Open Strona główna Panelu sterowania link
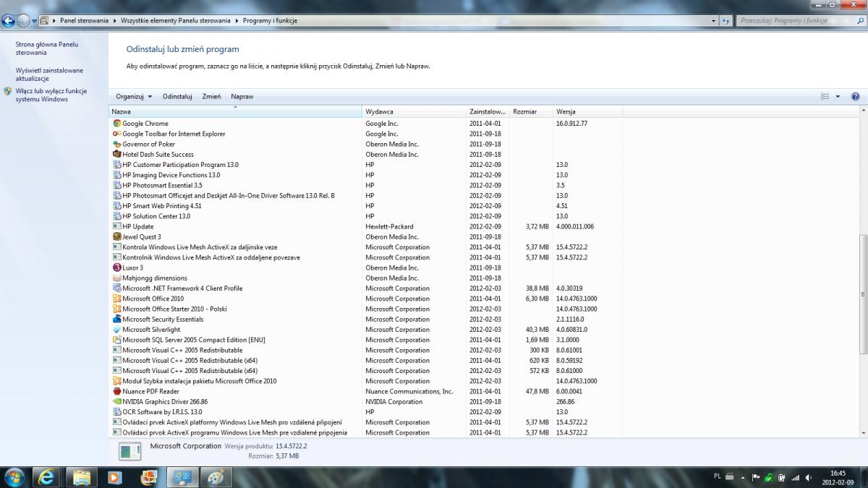The width and height of the screenshot is (868, 488). [x=47, y=48]
